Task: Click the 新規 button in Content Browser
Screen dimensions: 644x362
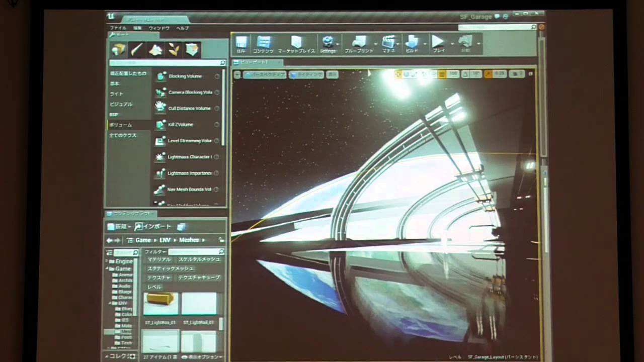Action: (119, 227)
